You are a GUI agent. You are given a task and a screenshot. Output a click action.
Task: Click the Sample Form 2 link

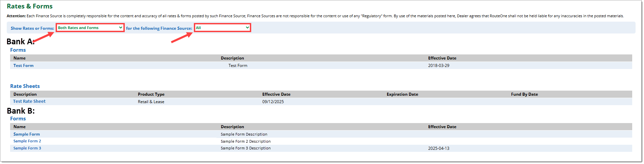pyautogui.click(x=27, y=141)
